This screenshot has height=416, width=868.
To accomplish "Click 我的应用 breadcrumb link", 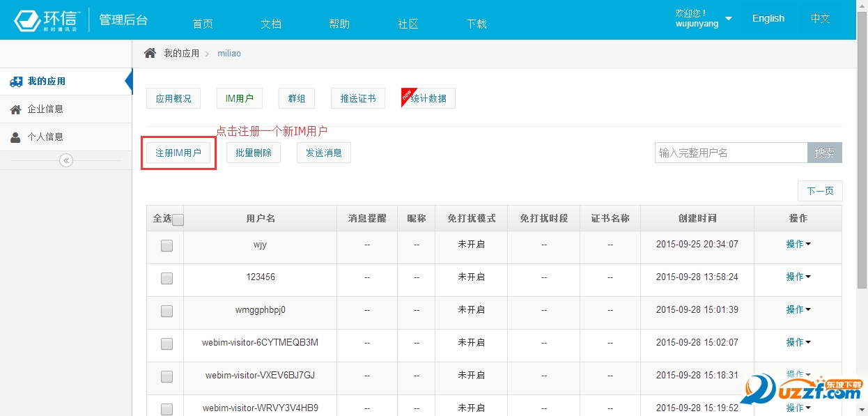I will [x=182, y=53].
